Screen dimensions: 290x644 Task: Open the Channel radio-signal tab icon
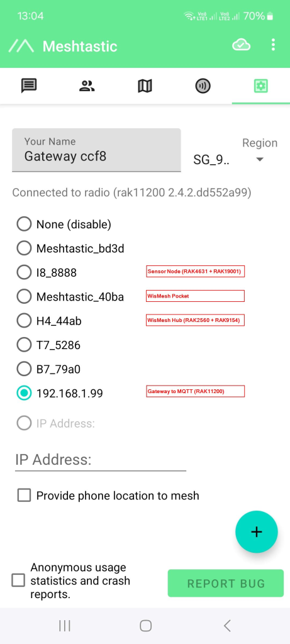point(203,86)
